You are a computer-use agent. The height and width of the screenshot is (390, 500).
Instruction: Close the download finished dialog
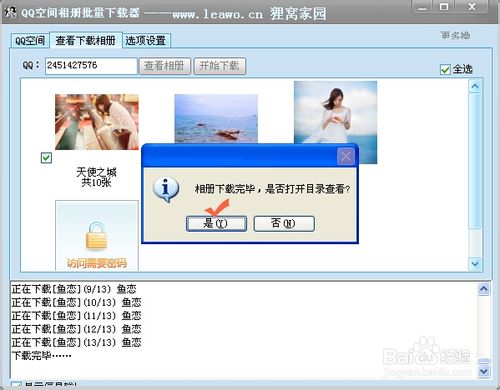[x=346, y=156]
